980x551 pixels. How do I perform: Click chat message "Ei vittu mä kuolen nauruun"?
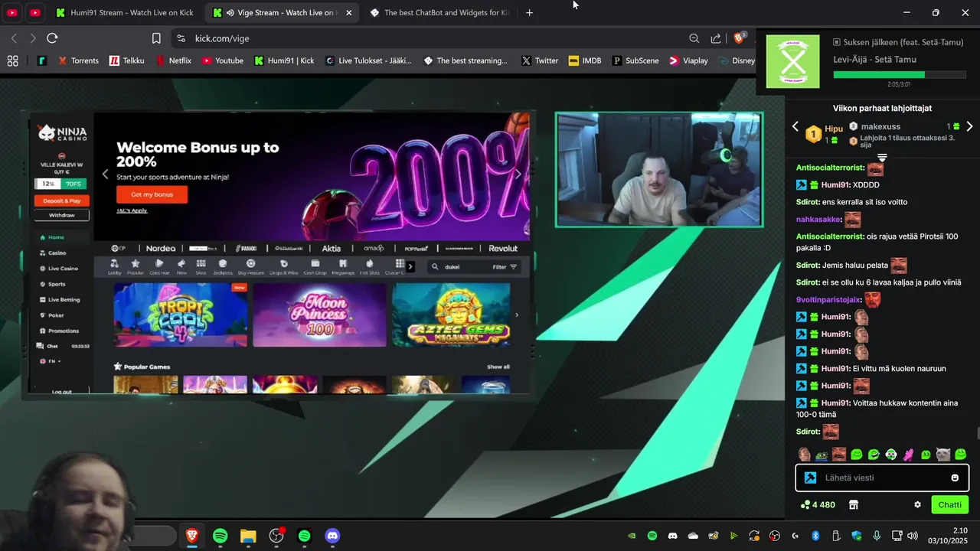(900, 369)
